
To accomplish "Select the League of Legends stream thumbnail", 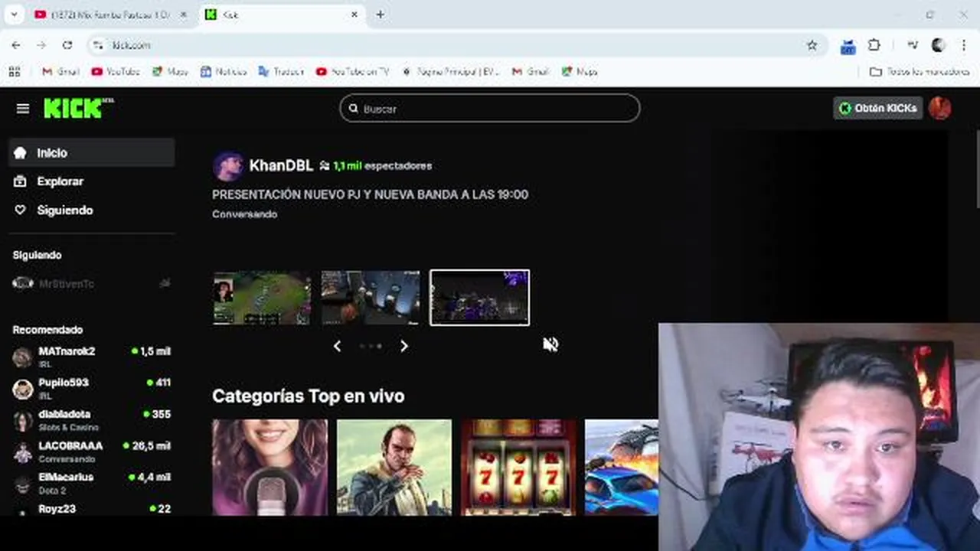I will tap(263, 298).
